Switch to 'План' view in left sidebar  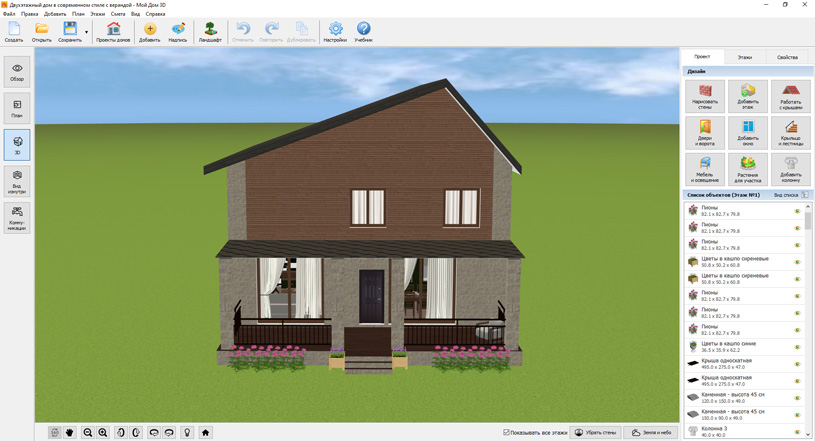point(17,108)
